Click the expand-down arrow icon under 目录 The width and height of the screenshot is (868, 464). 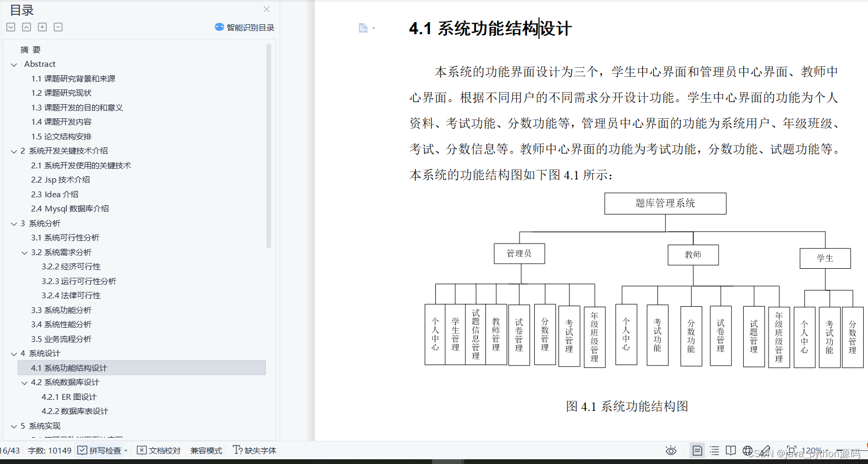(11, 27)
